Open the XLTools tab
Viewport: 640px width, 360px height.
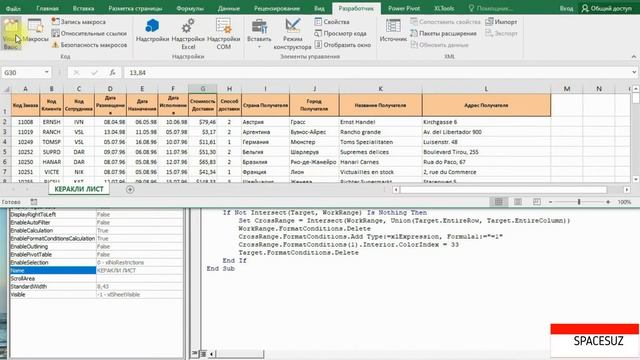point(444,8)
